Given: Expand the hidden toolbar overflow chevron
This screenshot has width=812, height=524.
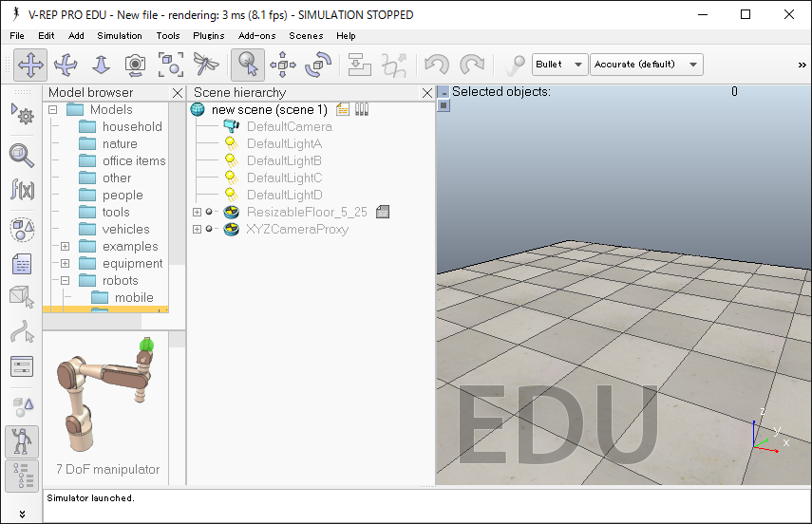Looking at the screenshot, I should tap(803, 65).
